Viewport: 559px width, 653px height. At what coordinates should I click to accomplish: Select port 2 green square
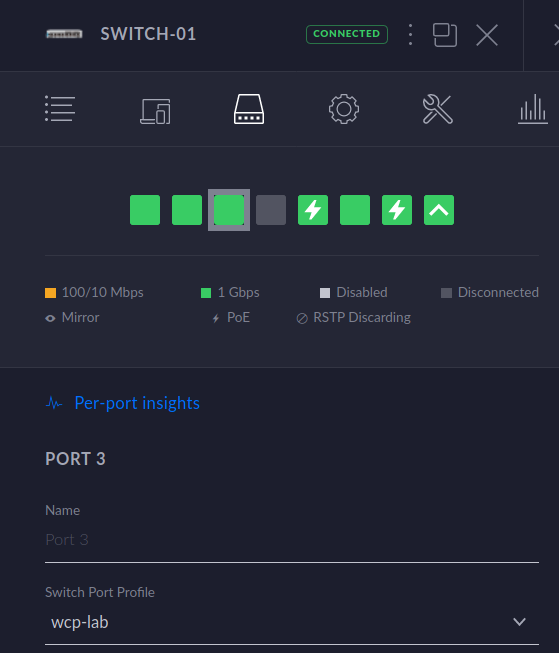[187, 210]
